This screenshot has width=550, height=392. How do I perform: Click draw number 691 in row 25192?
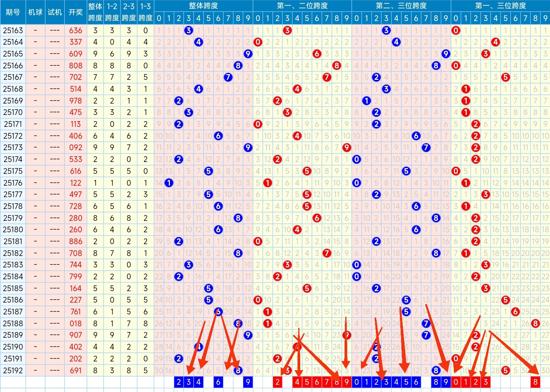pos(76,370)
